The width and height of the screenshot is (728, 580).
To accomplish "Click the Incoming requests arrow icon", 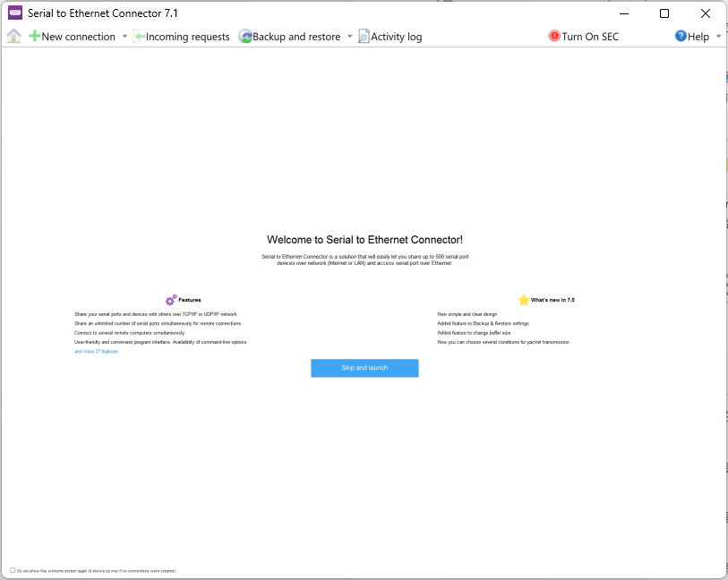I will 139,36.
